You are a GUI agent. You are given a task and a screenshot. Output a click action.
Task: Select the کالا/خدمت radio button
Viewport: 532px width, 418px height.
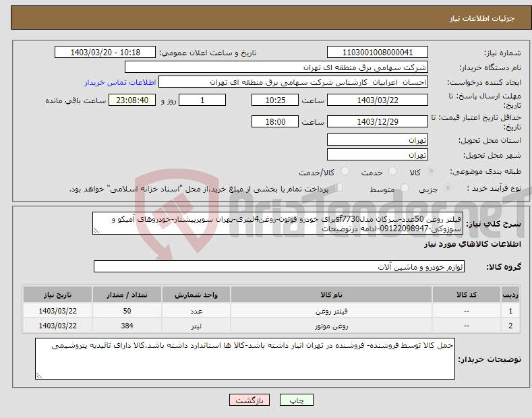345,171
